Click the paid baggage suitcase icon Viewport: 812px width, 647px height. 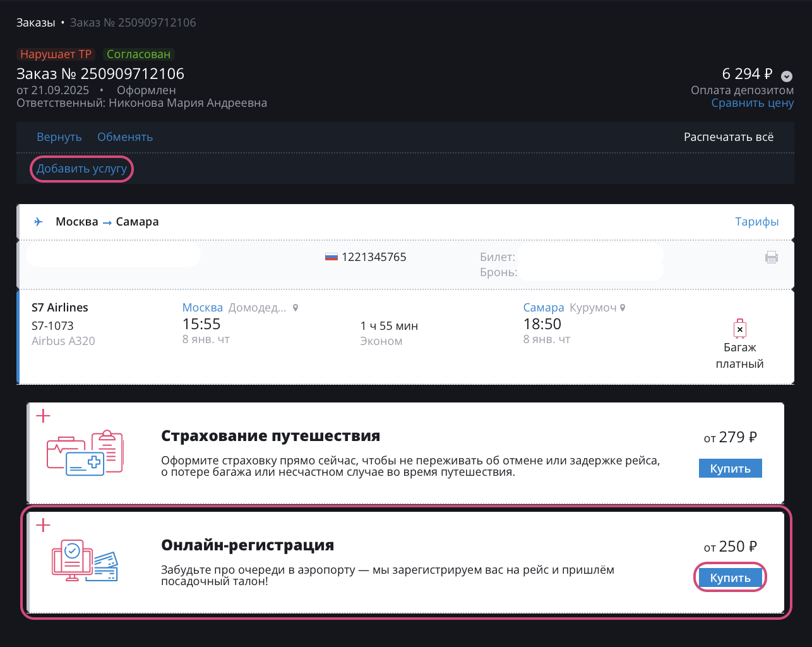coord(740,329)
